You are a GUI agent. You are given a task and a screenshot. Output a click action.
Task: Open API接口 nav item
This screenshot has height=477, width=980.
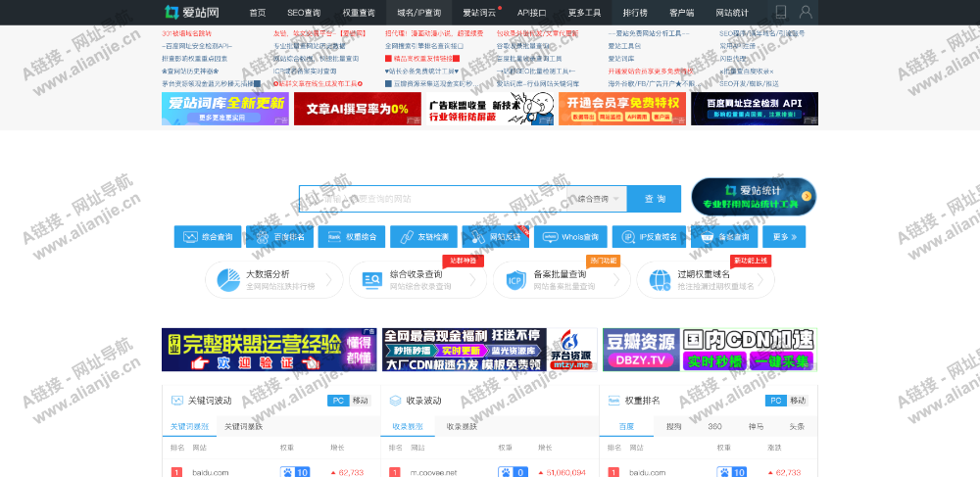pos(532,13)
